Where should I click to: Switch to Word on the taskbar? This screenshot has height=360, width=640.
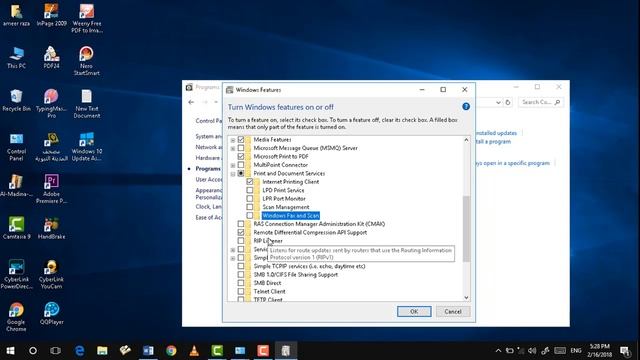[x=148, y=351]
